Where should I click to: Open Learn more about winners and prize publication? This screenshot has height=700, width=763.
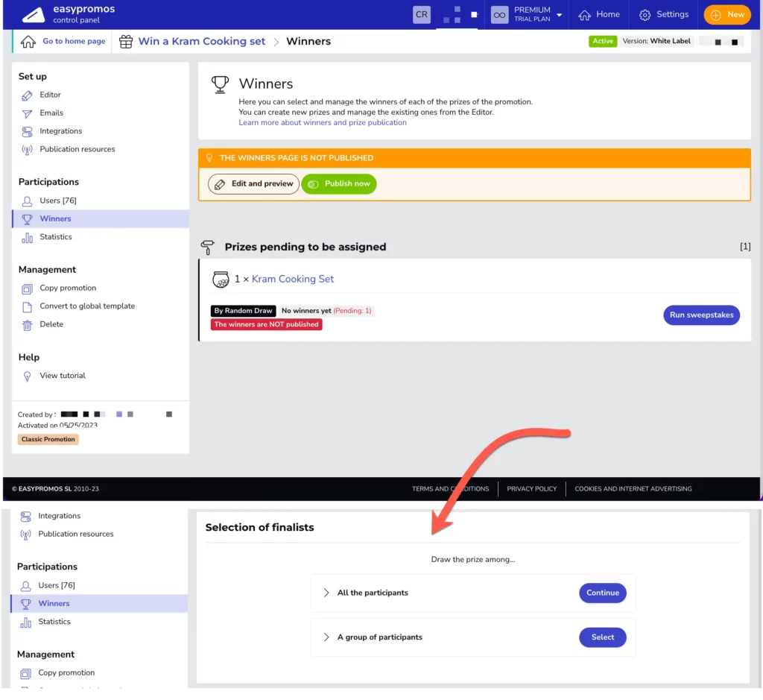323,123
